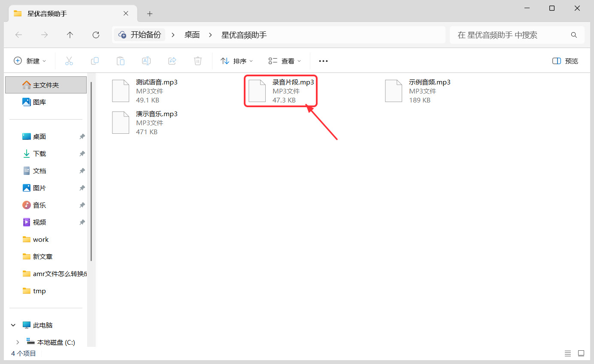This screenshot has width=594, height=364.
Task: Click the Paste clipboard icon
Action: point(121,61)
